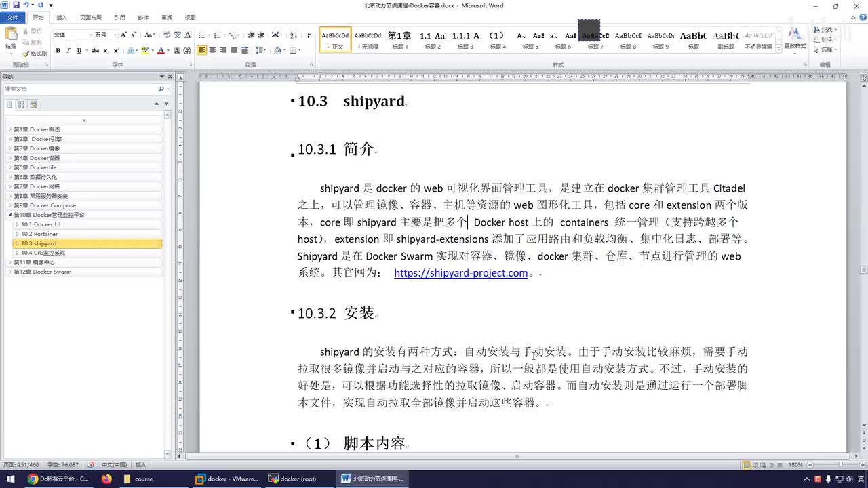Click the Shrink Font icon
Viewport: 868px width, 488px height.
pyautogui.click(x=134, y=35)
